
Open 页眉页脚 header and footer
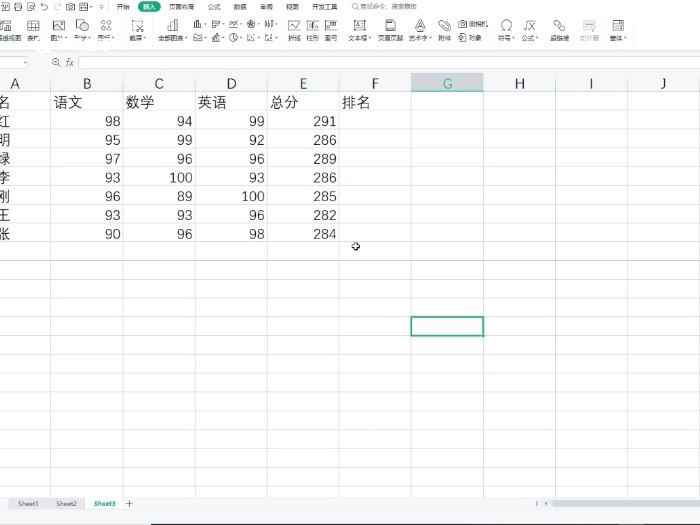(x=391, y=30)
